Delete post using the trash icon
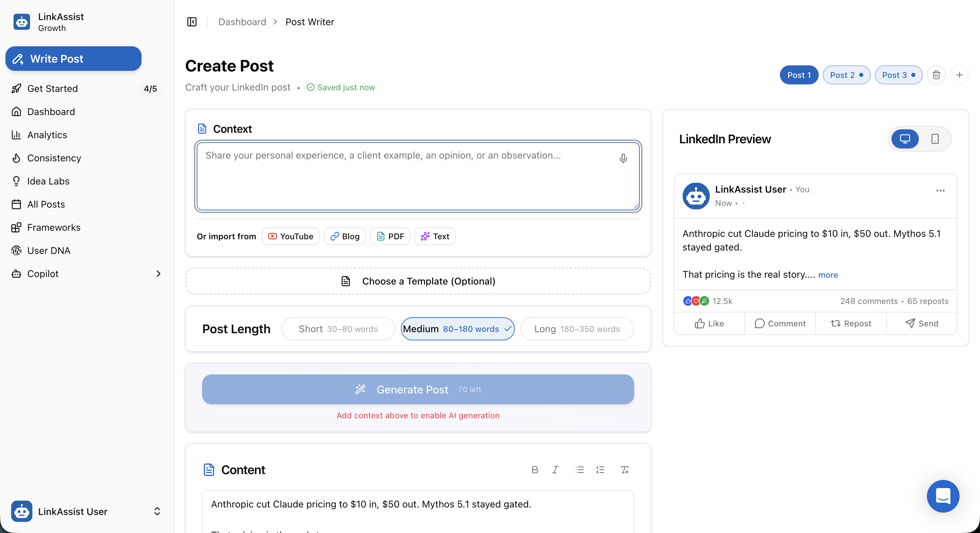The width and height of the screenshot is (980, 533). coord(936,75)
